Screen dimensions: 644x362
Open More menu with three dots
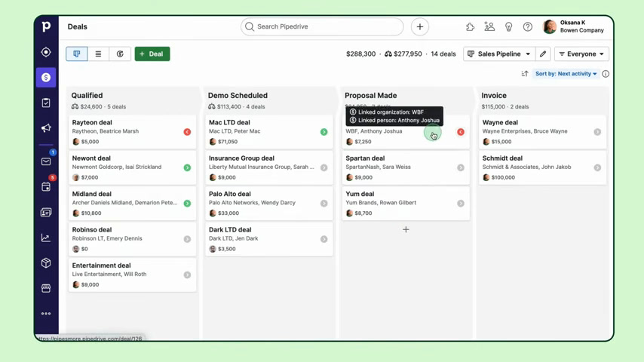click(x=46, y=314)
